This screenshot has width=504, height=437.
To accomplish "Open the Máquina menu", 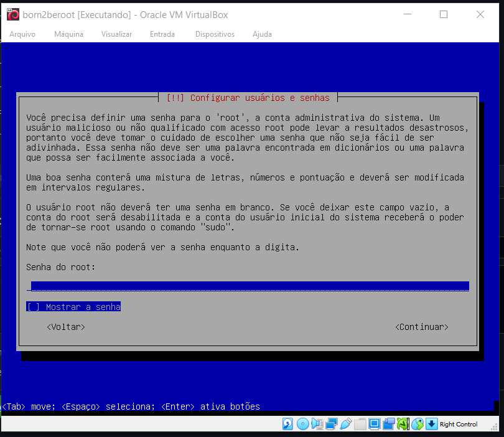I will (69, 34).
